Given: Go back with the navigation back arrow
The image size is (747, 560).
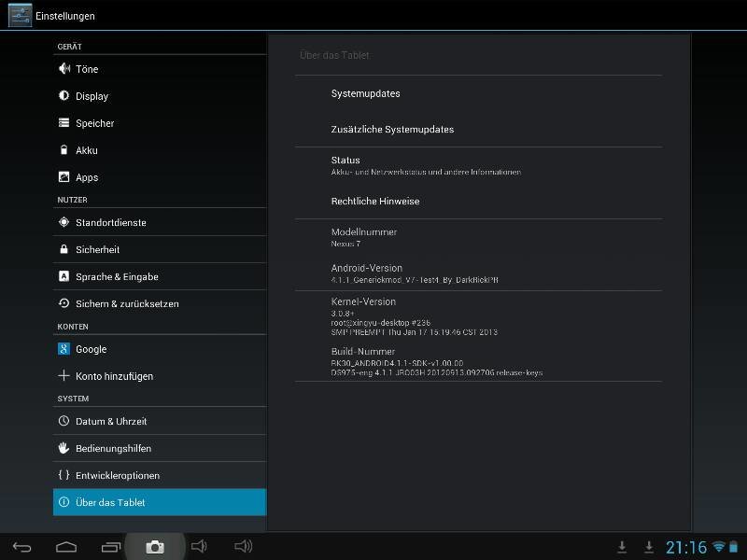Looking at the screenshot, I should (21, 547).
